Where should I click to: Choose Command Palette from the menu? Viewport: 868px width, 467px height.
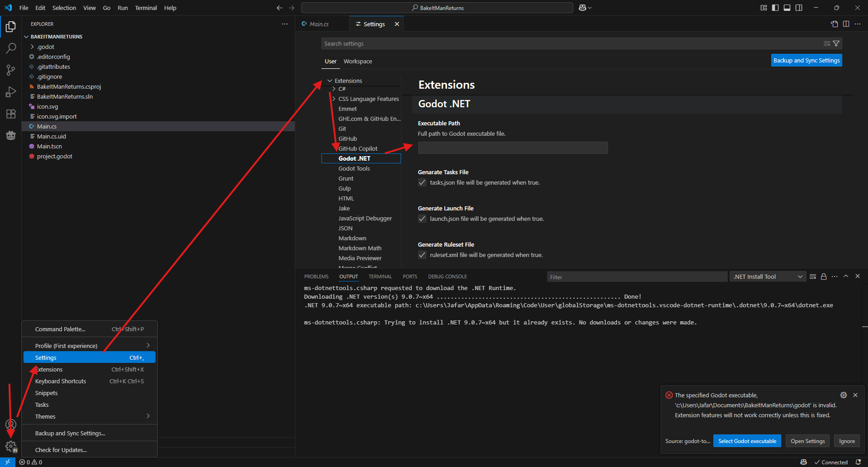[90, 329]
